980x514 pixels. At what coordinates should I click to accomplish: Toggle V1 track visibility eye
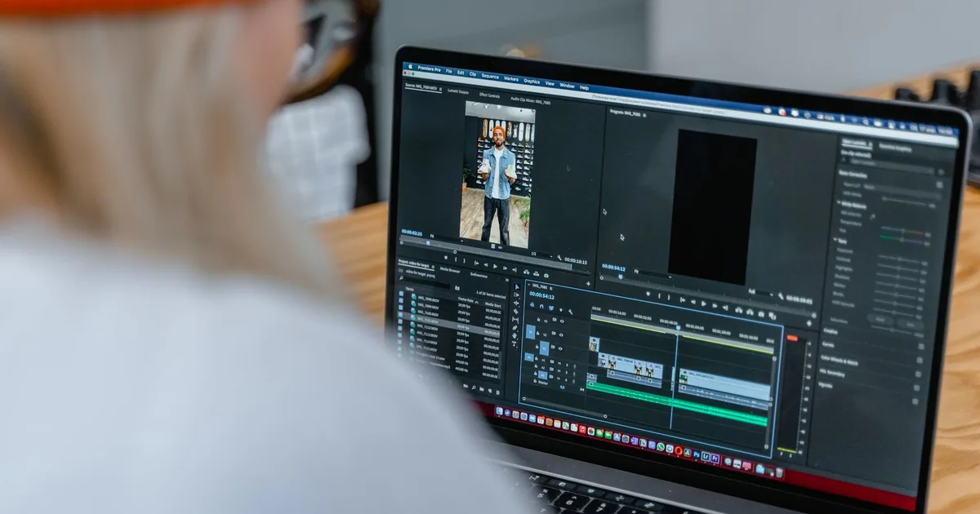(560, 348)
